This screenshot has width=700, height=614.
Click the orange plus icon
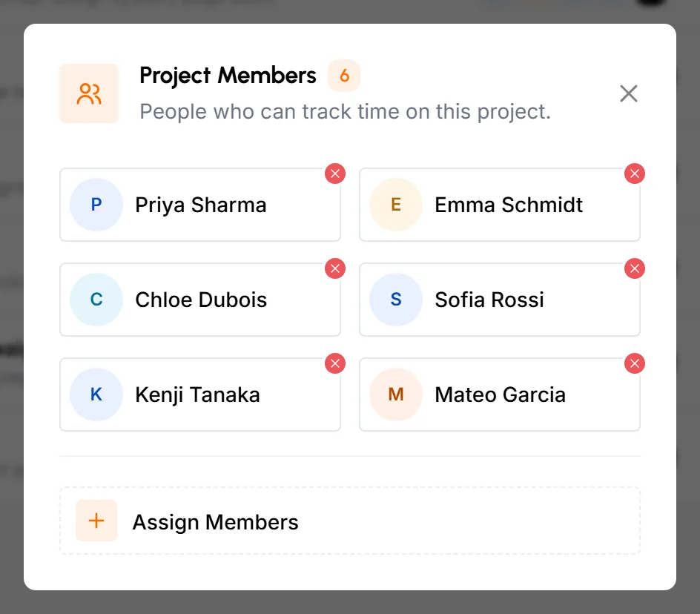tap(96, 521)
